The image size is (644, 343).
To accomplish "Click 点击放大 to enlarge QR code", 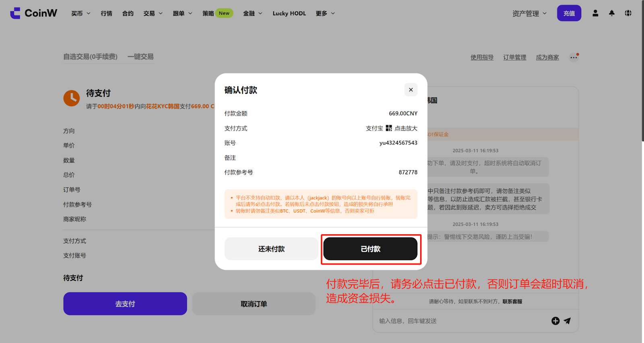I will pyautogui.click(x=406, y=128).
